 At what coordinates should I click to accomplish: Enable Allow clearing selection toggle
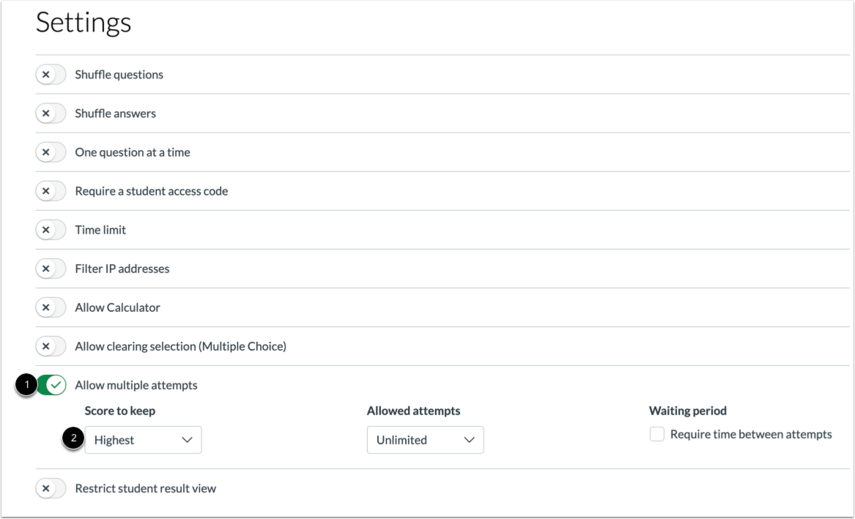[x=50, y=347]
